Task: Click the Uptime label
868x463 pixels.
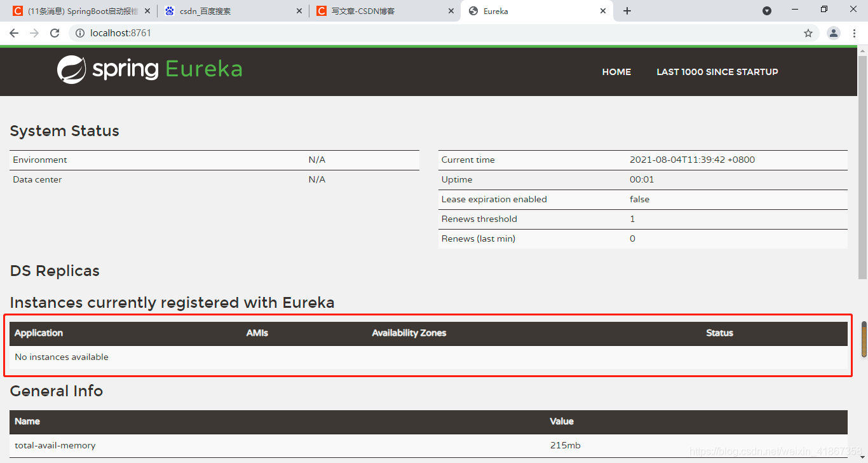Action: click(x=457, y=179)
